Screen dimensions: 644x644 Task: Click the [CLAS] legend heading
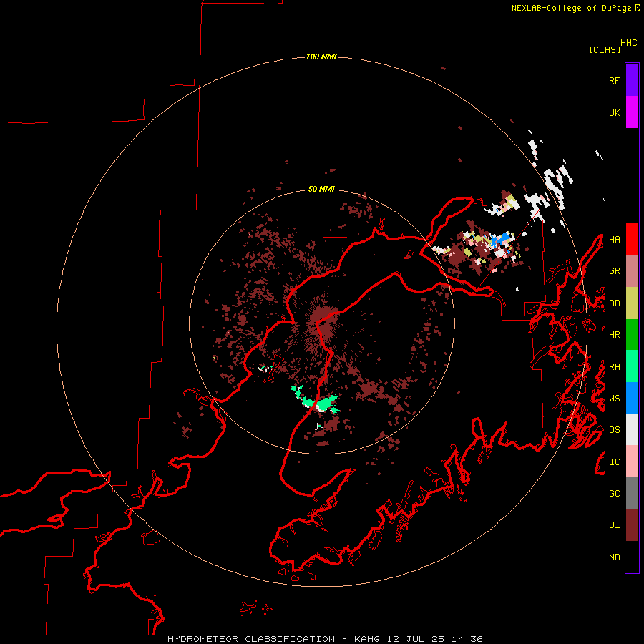coord(605,49)
